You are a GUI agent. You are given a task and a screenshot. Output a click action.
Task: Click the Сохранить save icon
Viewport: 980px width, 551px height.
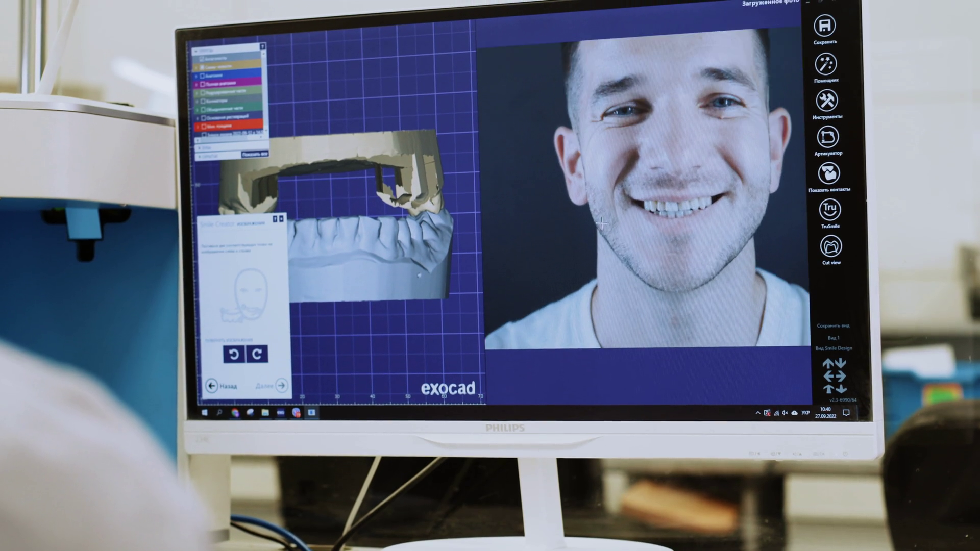tap(824, 26)
